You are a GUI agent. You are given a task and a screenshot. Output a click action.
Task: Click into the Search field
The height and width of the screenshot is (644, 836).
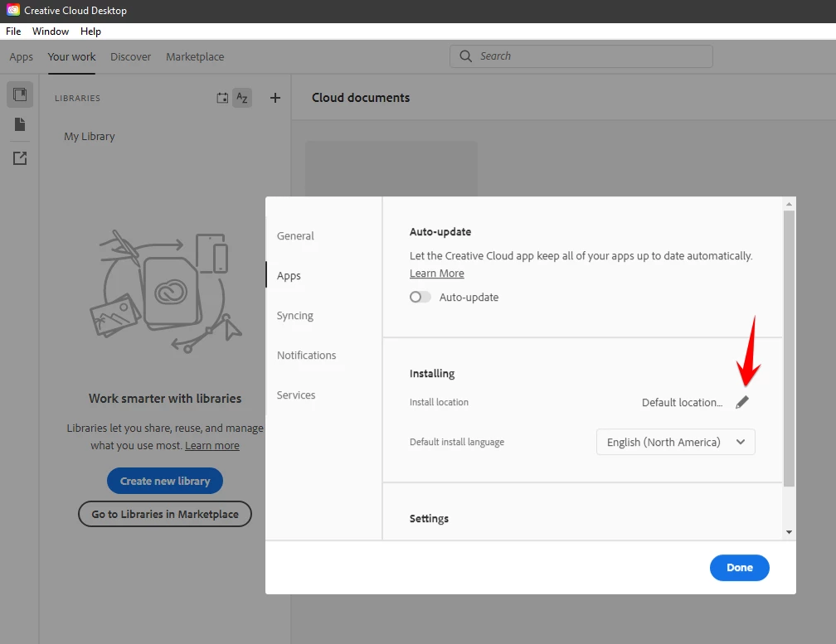click(581, 56)
